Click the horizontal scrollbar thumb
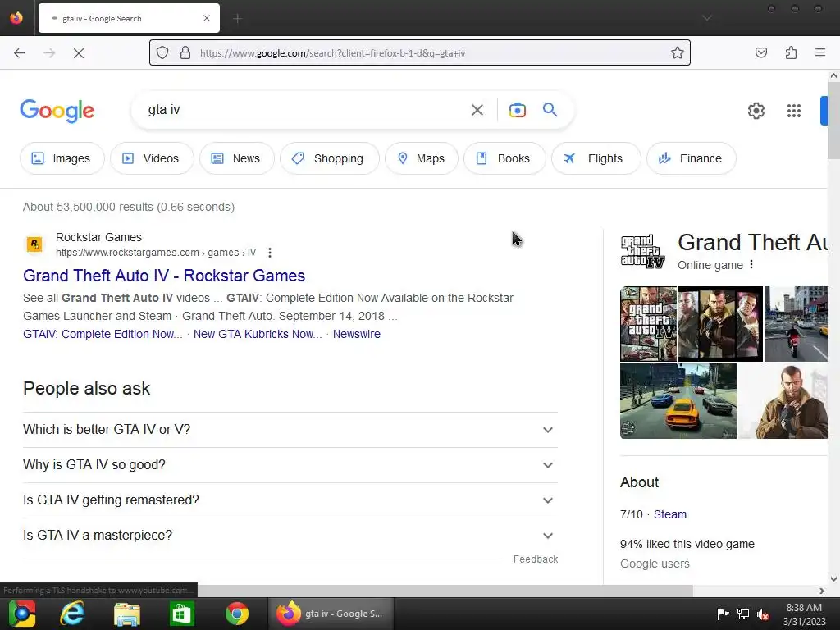Screen dimensions: 840x630 pos(445,591)
